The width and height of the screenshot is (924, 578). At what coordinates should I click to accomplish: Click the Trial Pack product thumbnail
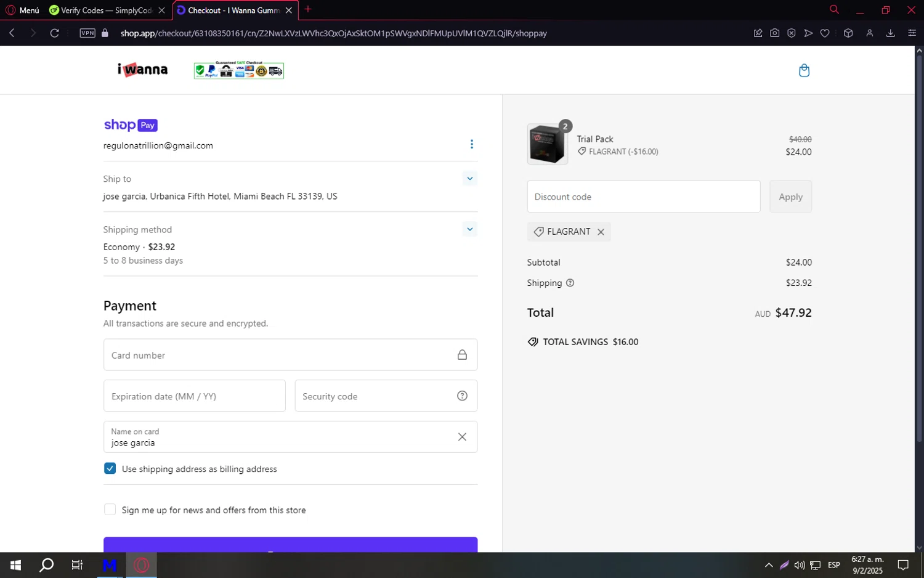[x=547, y=144]
